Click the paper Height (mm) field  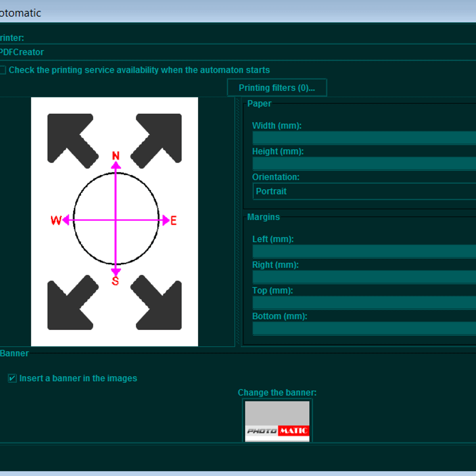364,163
